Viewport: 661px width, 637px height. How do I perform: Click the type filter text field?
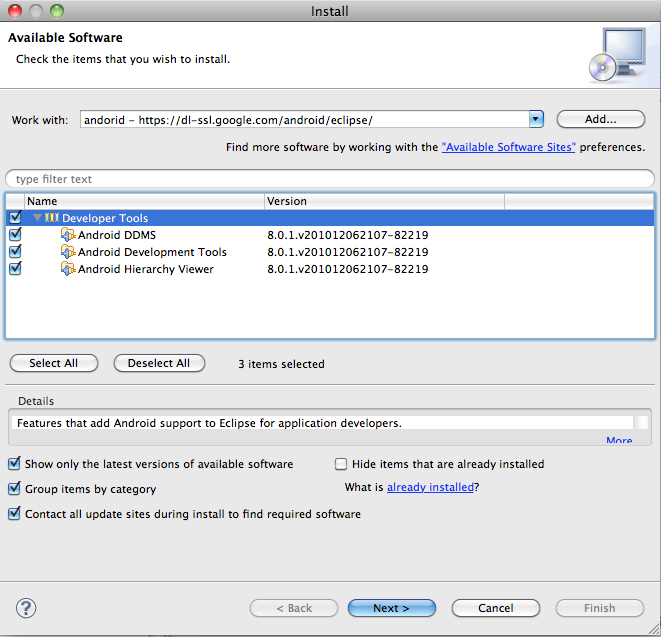330,179
